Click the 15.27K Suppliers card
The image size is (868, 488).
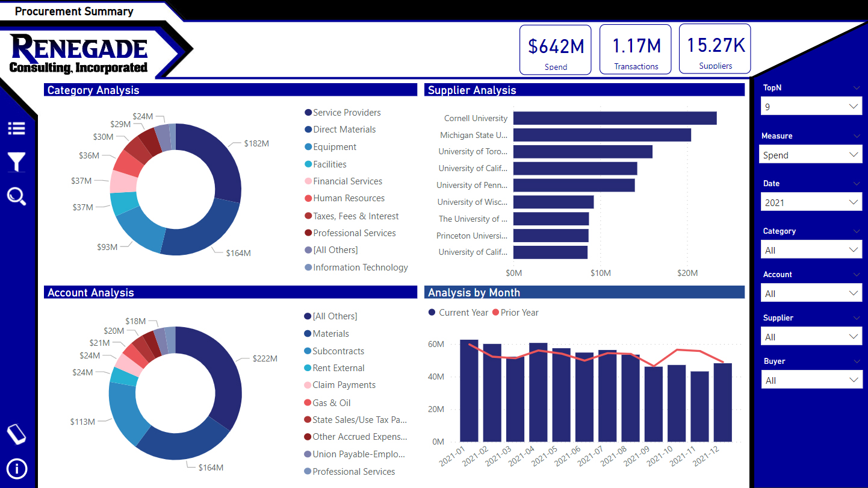[715, 49]
